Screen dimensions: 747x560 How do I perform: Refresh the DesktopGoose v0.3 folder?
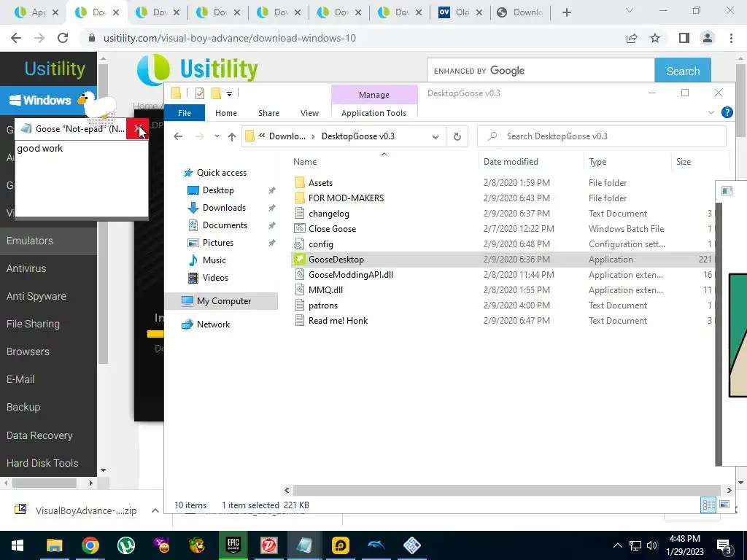point(457,136)
